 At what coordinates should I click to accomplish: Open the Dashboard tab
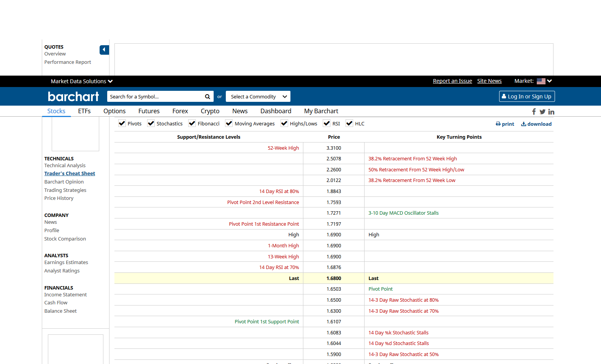[x=276, y=111]
